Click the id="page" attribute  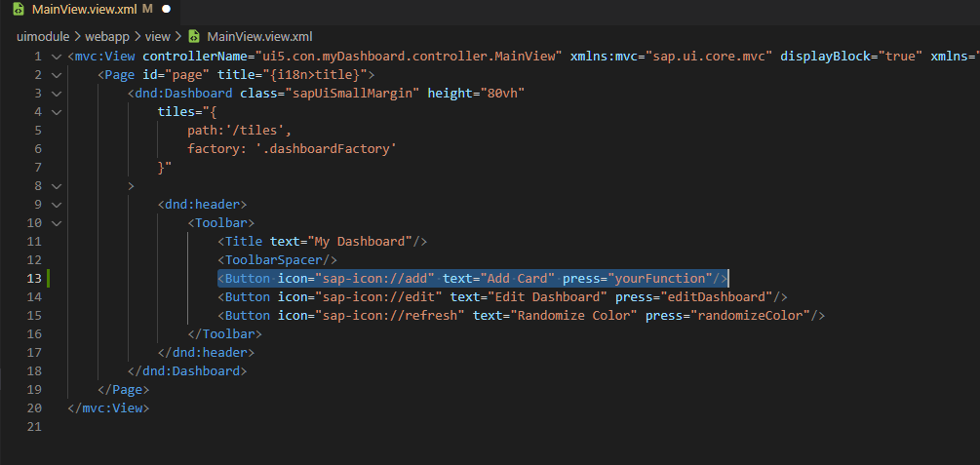(176, 75)
